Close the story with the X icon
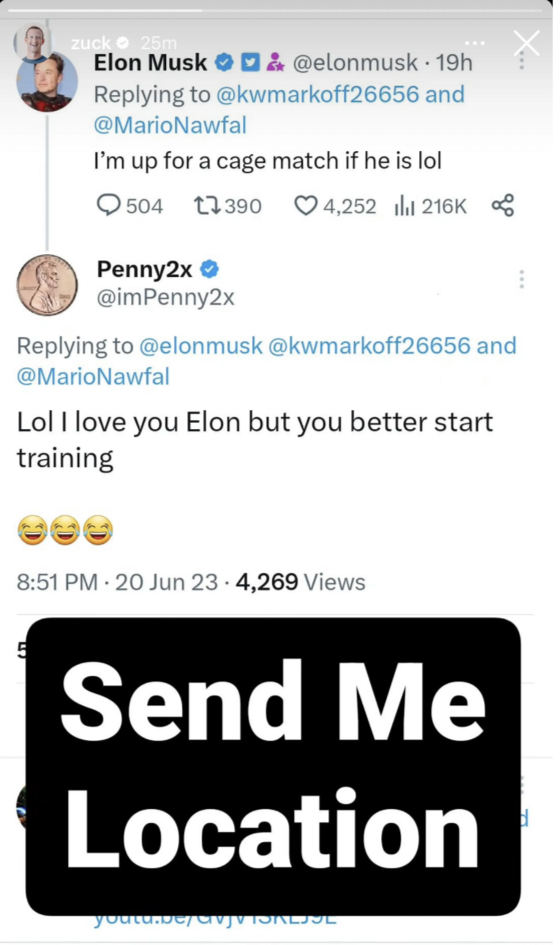This screenshot has width=560, height=945. click(x=526, y=43)
